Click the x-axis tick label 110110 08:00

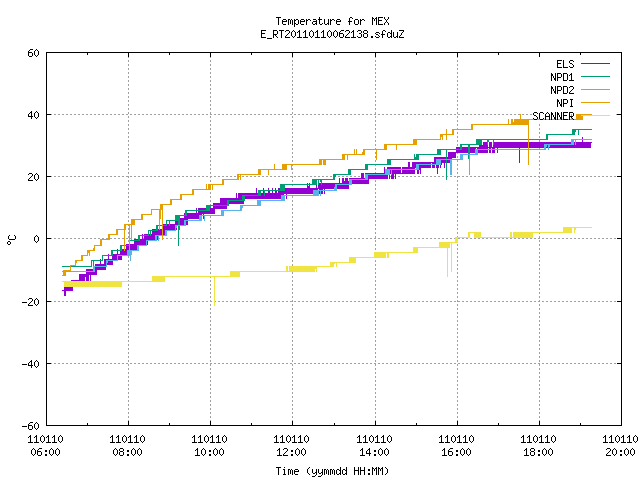128,446
